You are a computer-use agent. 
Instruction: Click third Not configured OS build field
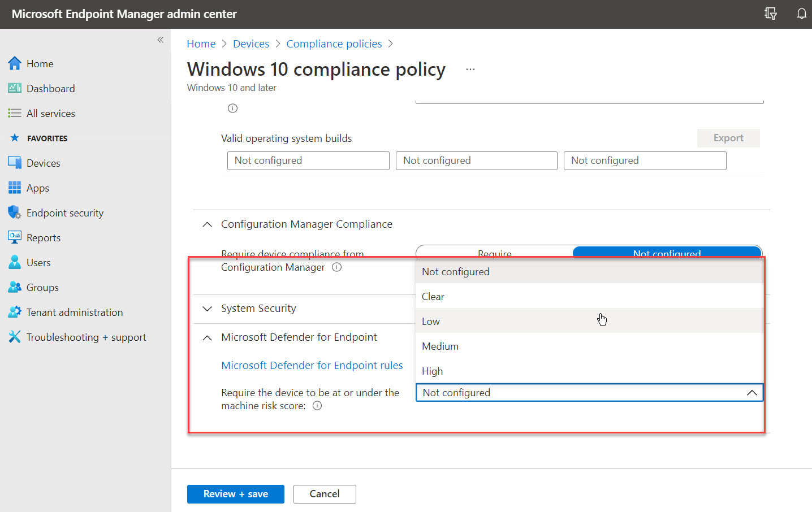pos(645,160)
